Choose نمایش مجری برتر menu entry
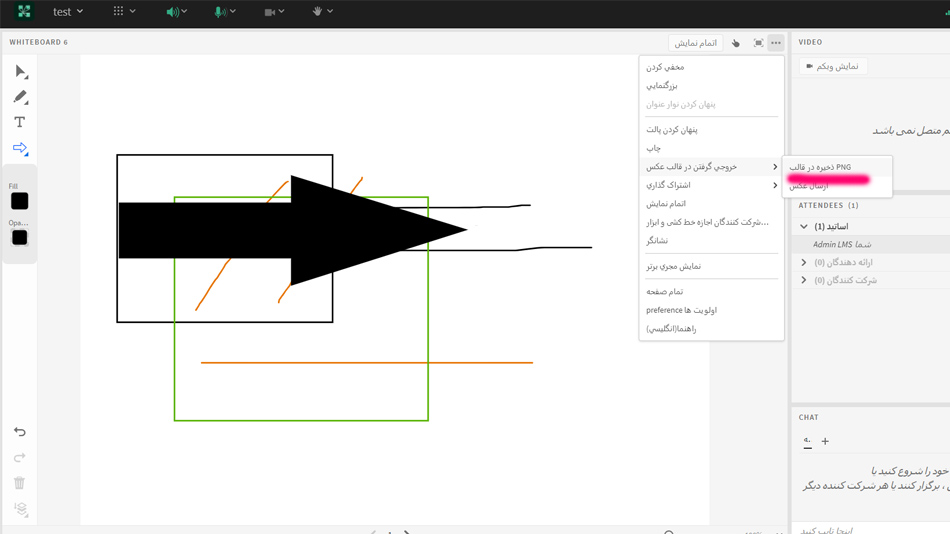Image resolution: width=950 pixels, height=534 pixels. coord(711,266)
